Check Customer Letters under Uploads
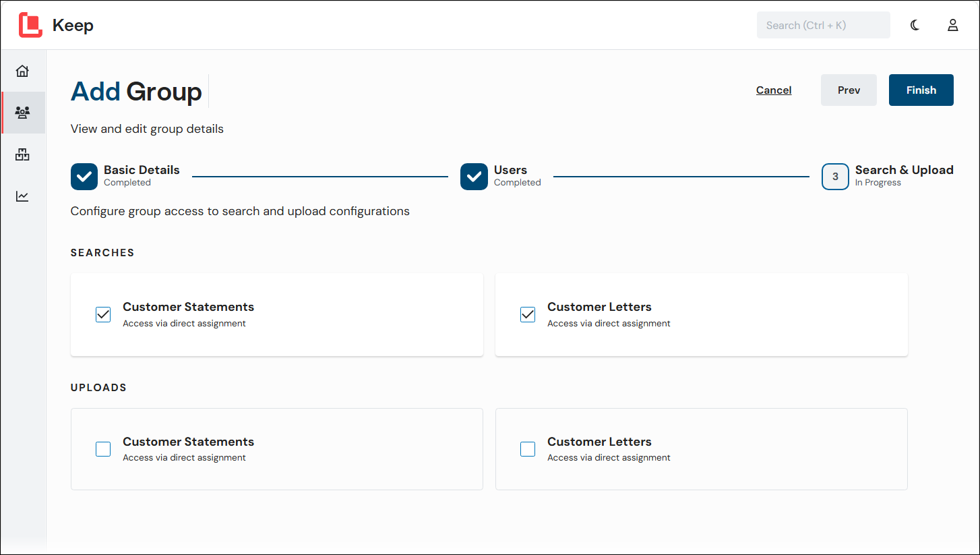Image resolution: width=980 pixels, height=555 pixels. (x=528, y=449)
